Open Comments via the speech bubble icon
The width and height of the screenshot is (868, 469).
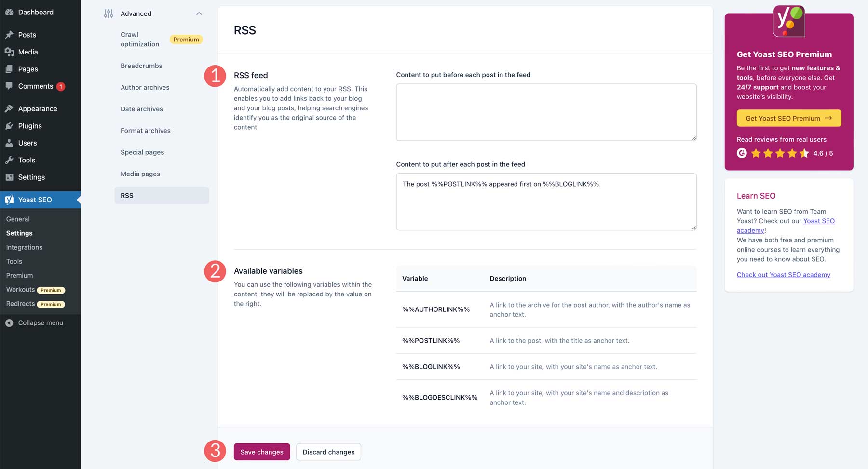coord(9,86)
